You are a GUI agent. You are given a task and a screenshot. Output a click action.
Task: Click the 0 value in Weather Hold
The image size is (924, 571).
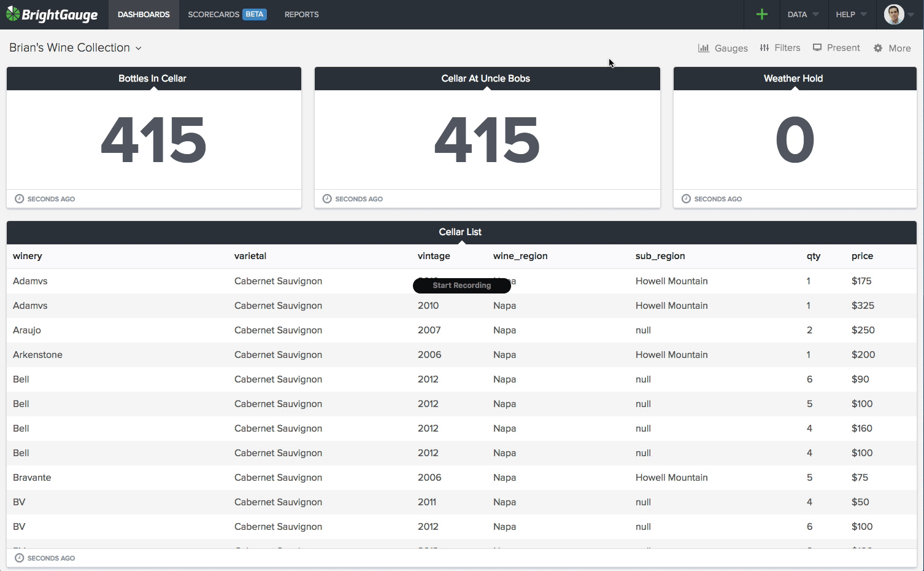coord(795,141)
